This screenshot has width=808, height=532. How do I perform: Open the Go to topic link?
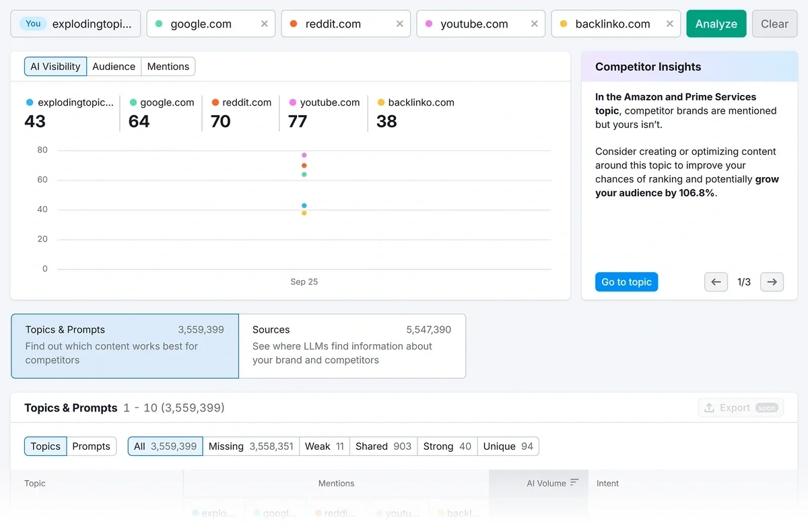coord(626,282)
